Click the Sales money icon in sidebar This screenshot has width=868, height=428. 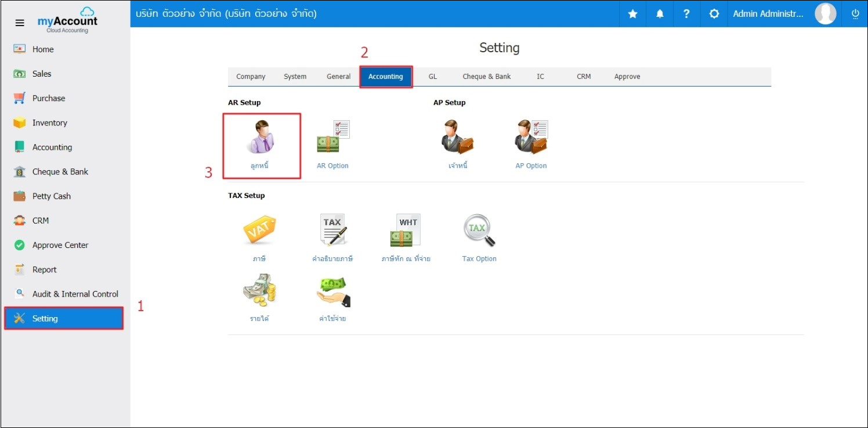(x=19, y=74)
